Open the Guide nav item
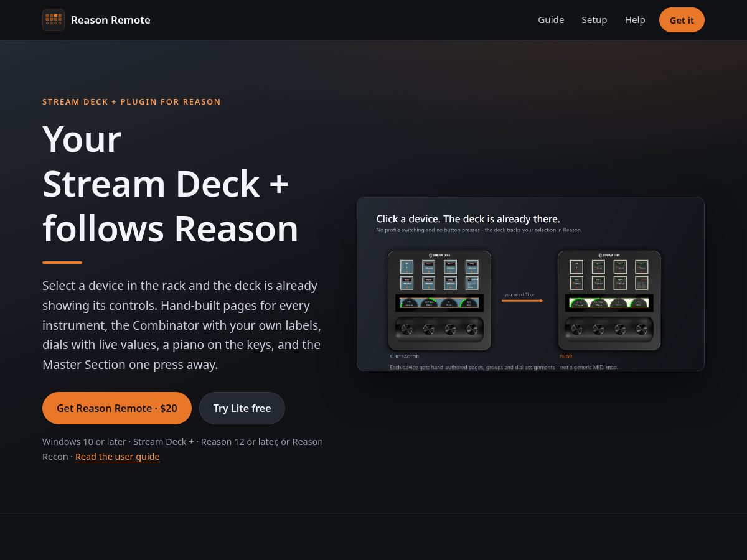 coord(551,20)
